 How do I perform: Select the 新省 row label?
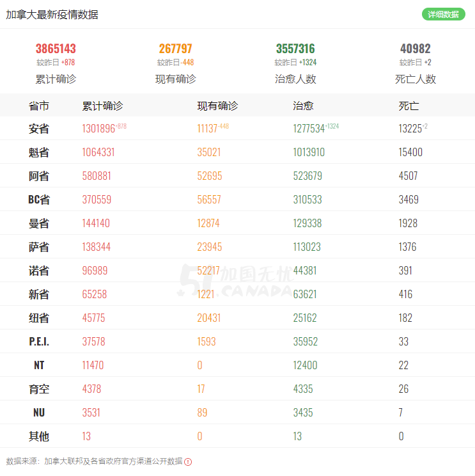39,294
